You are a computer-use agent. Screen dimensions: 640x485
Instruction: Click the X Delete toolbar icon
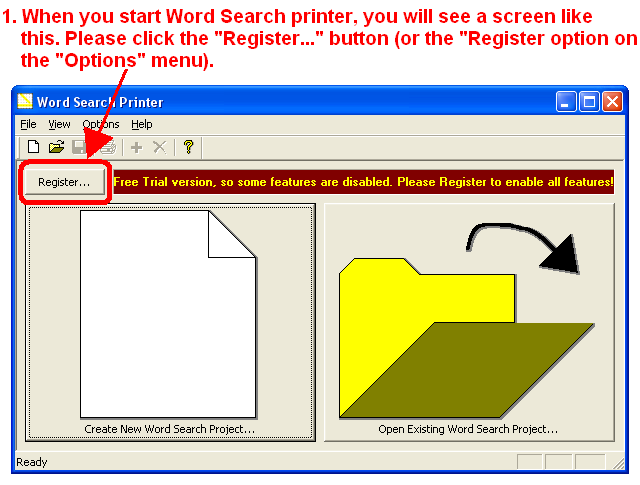tap(160, 147)
